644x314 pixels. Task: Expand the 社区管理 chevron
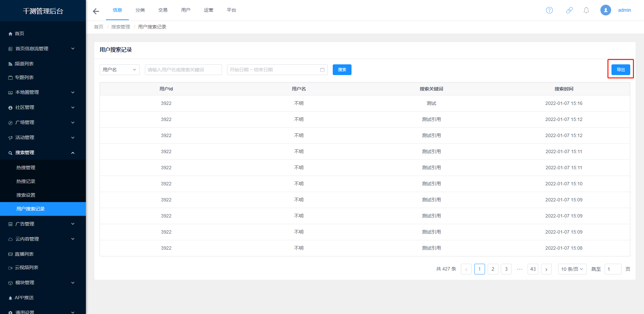click(73, 107)
